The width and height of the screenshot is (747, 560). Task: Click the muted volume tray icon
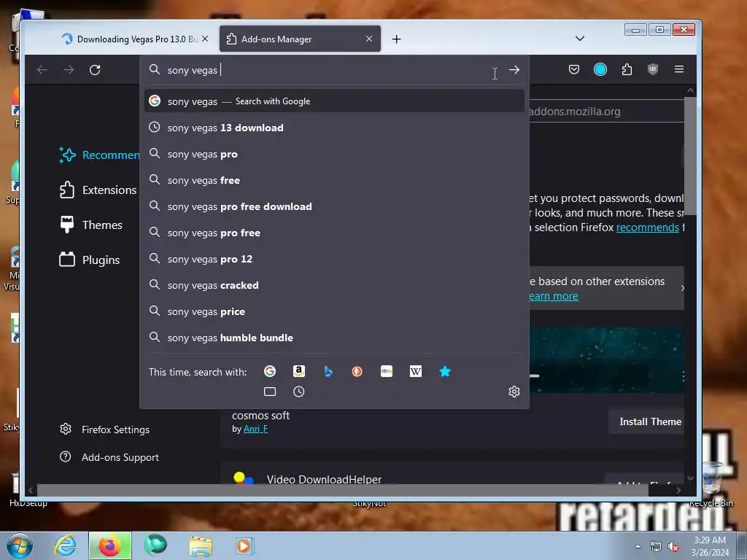[x=673, y=547]
